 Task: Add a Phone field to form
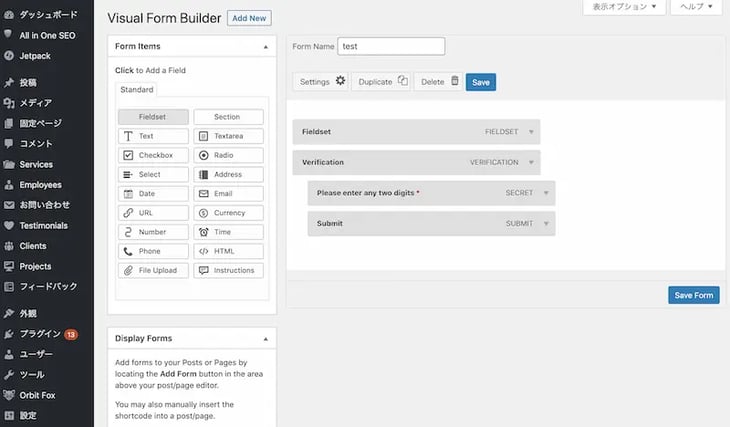click(153, 252)
